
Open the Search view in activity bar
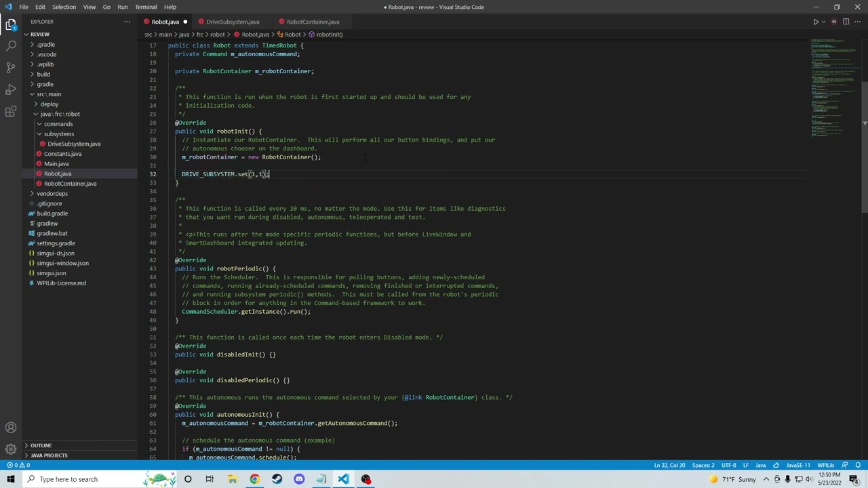(11, 46)
